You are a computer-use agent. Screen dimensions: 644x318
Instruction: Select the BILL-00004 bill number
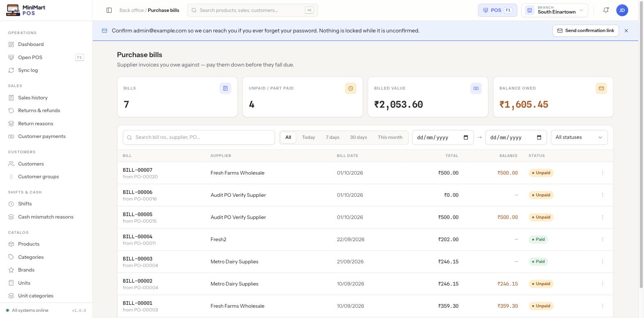click(138, 237)
